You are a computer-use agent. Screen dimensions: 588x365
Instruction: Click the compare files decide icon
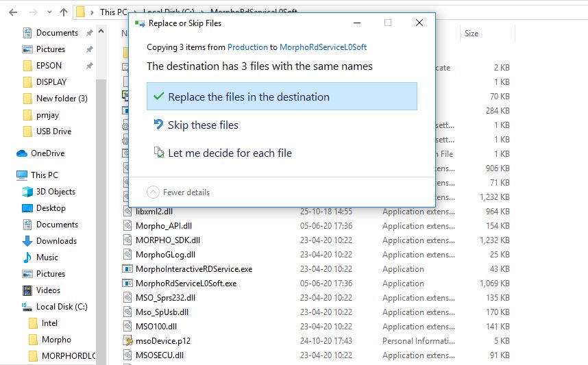[x=159, y=152]
